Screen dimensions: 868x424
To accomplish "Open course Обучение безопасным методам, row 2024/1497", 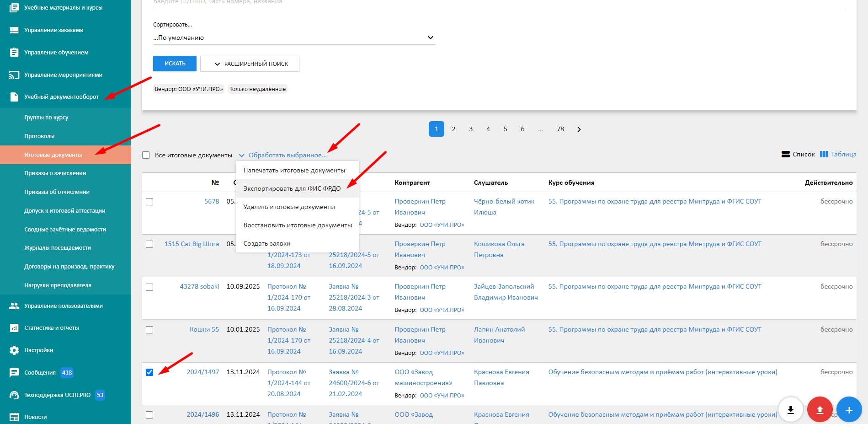I will (663, 372).
